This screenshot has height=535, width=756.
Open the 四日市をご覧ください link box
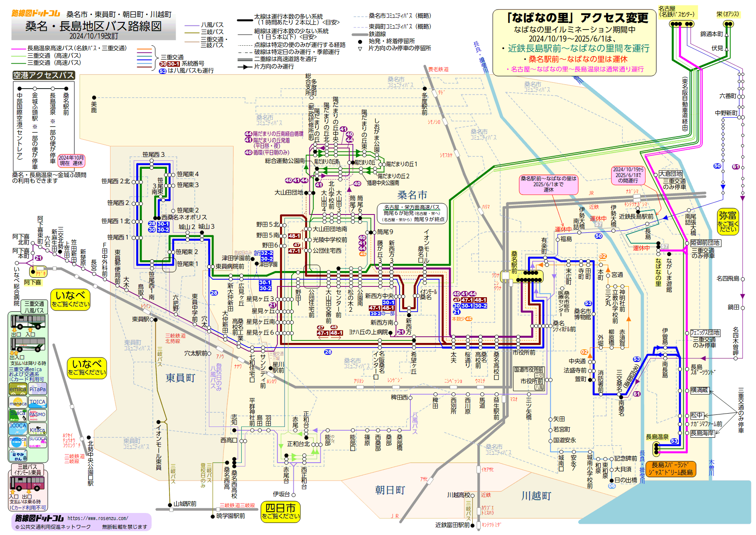click(x=280, y=511)
